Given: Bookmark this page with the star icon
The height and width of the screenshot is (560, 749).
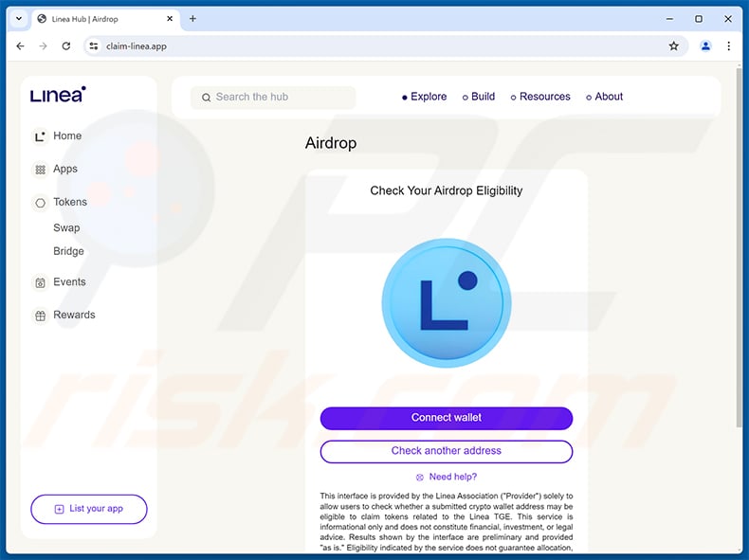Looking at the screenshot, I should pos(673,46).
